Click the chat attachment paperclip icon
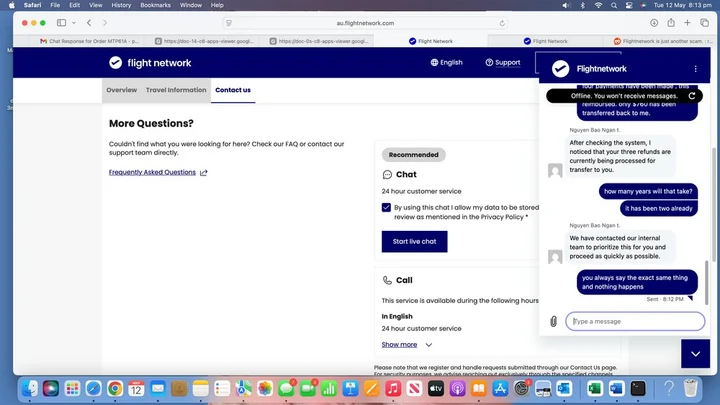This screenshot has height=405, width=720. tap(553, 321)
